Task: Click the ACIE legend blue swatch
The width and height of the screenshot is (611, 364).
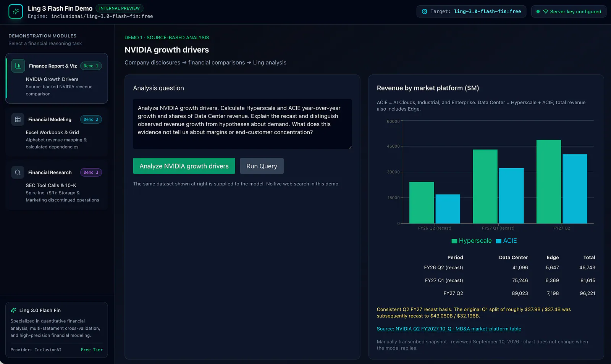Action: pos(498,241)
